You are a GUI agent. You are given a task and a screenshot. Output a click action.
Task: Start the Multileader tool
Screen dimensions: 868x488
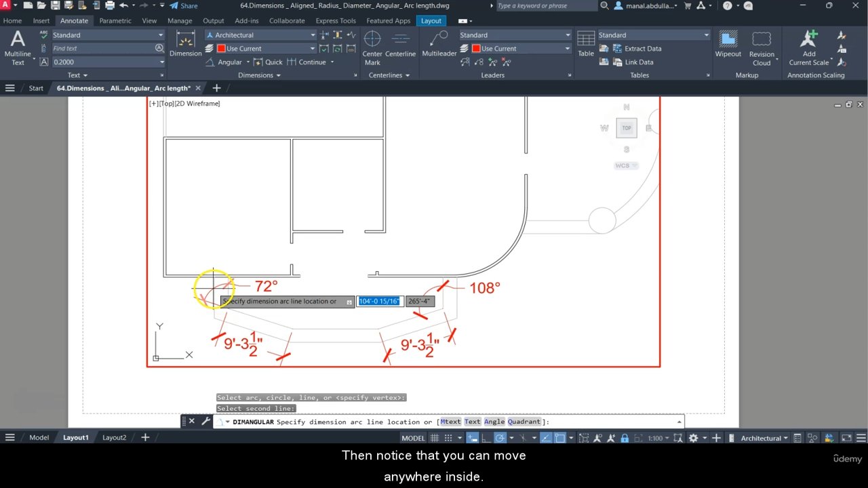[x=439, y=44]
